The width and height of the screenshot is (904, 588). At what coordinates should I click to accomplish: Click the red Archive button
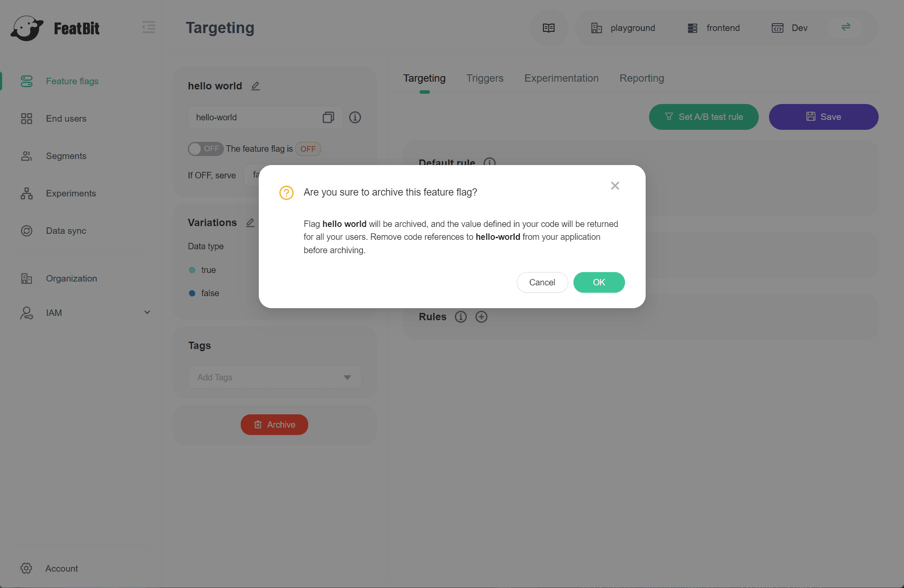[x=274, y=425]
